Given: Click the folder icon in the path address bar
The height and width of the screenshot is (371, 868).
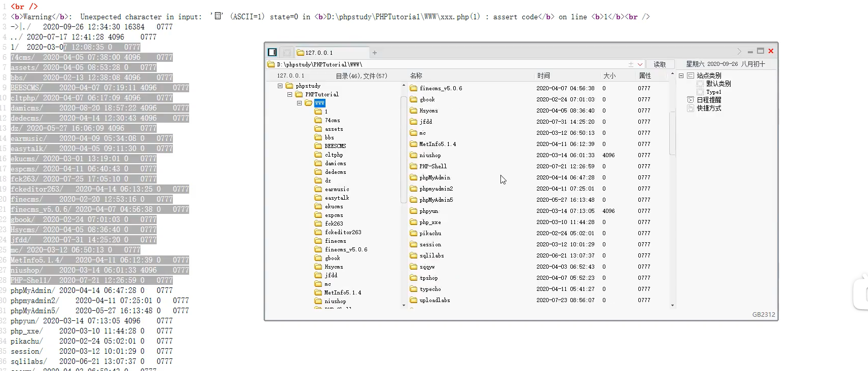Looking at the screenshot, I should pos(271,64).
